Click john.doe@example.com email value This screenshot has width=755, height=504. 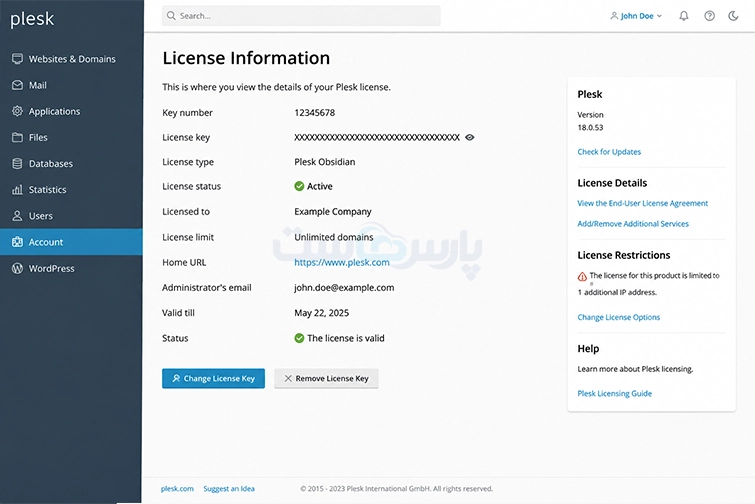(x=344, y=287)
